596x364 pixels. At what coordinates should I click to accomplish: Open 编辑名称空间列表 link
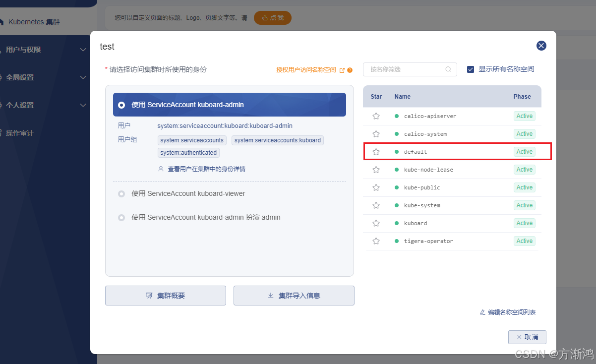pos(508,312)
